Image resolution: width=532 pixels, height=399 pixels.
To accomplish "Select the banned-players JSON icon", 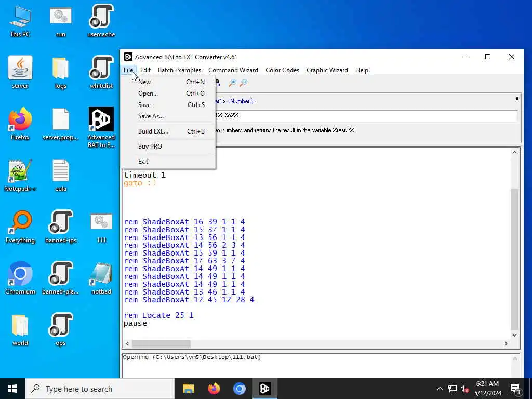I will (61, 278).
